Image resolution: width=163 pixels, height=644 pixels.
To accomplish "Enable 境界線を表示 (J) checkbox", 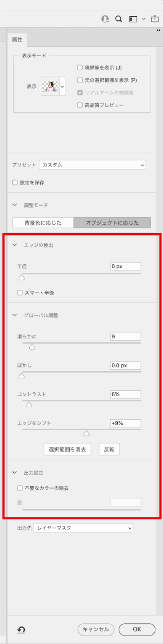I will (x=80, y=68).
